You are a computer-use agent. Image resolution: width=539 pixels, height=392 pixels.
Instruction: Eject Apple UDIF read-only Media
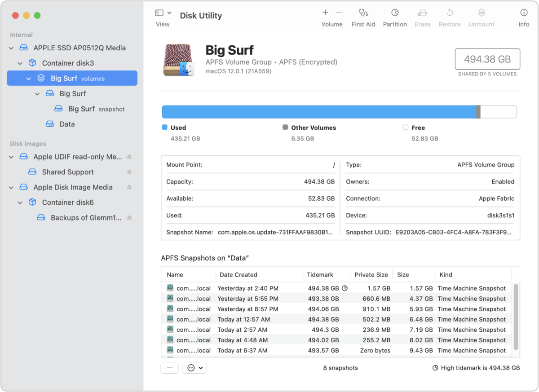[x=129, y=157]
